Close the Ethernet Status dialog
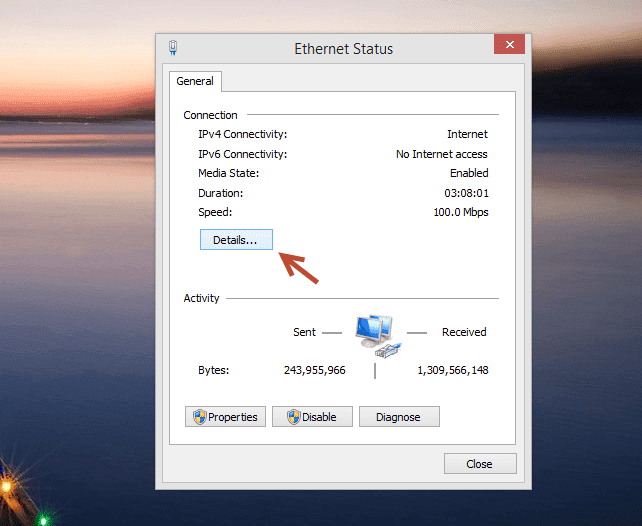Screen dimensions: 642x526 click(x=480, y=464)
